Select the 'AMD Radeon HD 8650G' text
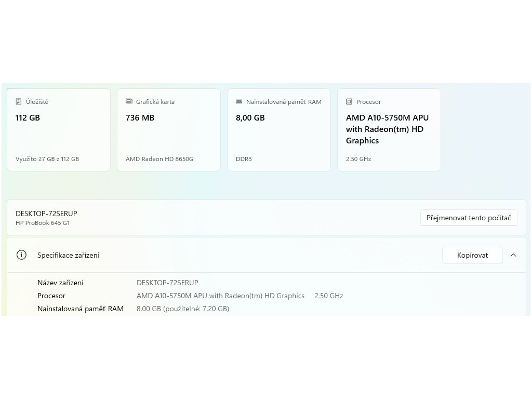This screenshot has height=399, width=532. pyautogui.click(x=159, y=159)
